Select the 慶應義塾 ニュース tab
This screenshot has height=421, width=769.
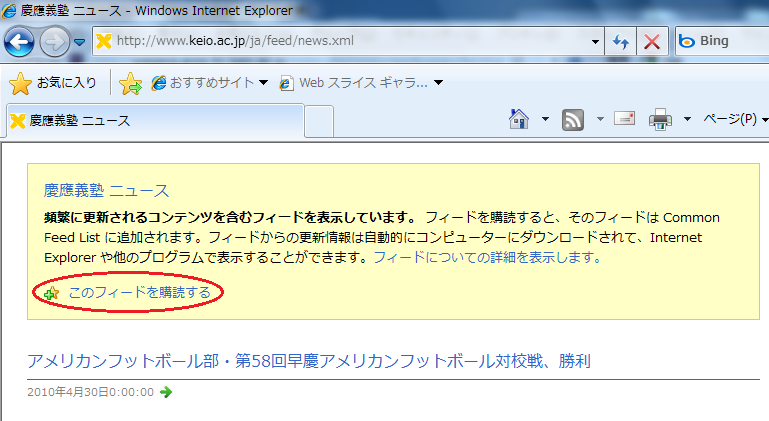point(155,121)
